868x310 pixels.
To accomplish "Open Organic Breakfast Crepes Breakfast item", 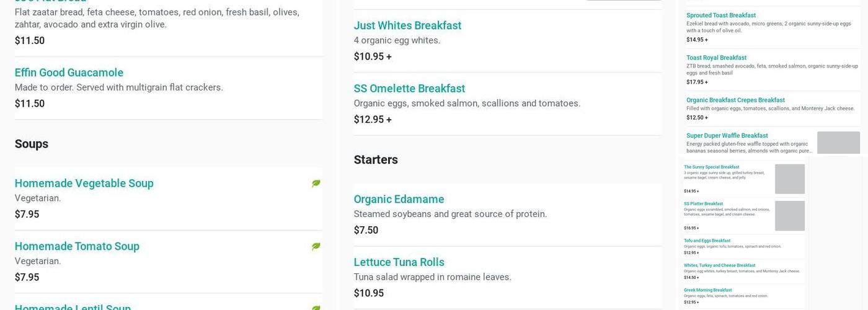I will coord(735,100).
